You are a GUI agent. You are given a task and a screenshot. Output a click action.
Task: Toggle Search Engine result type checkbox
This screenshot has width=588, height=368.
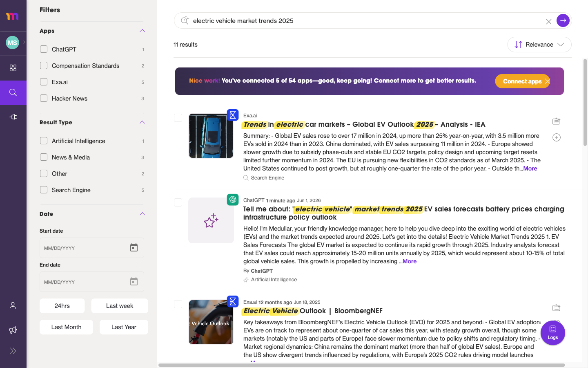(x=44, y=190)
